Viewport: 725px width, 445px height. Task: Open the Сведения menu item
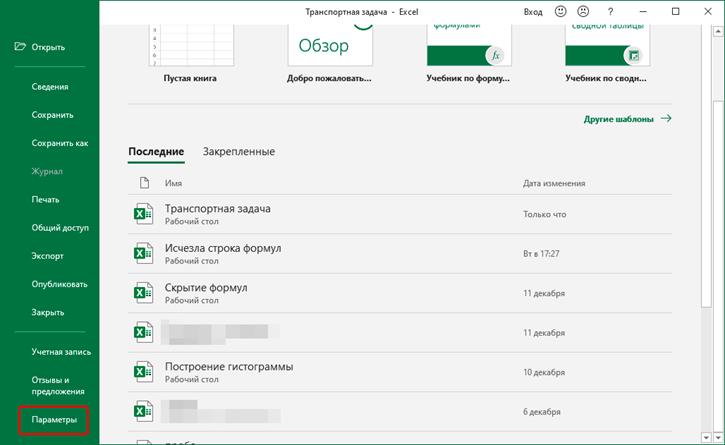point(50,87)
